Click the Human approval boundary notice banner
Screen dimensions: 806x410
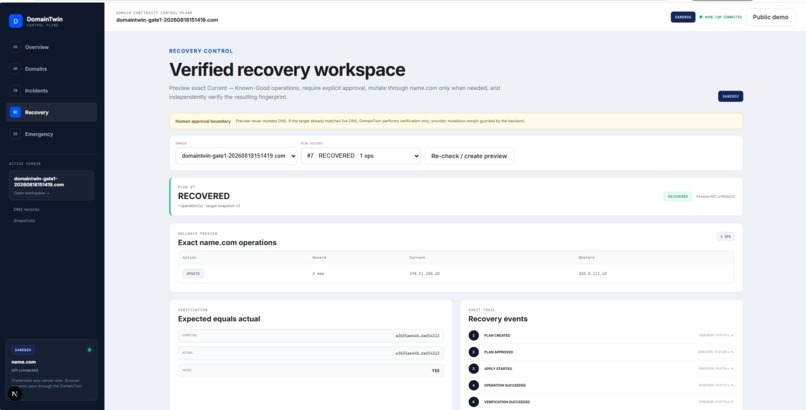(456, 121)
